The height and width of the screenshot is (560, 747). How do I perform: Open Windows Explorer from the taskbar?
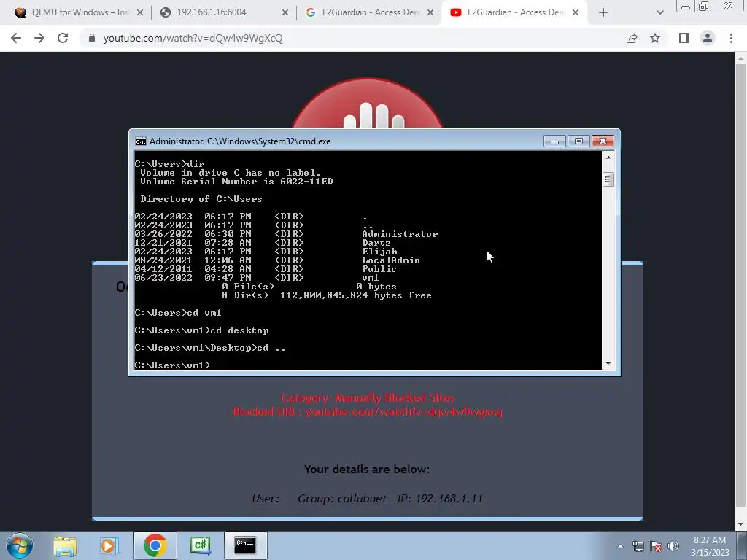[65, 545]
